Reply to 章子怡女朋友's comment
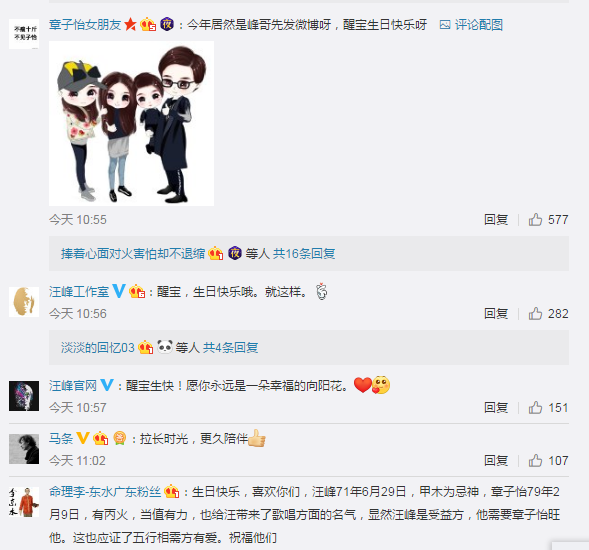Viewport: 589px width, 550px height. coord(496,220)
